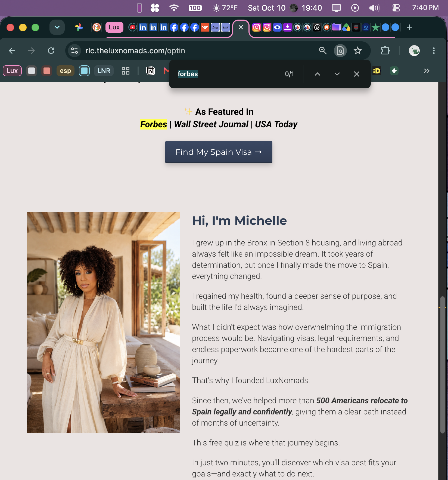The image size is (448, 480).
Task: Open the Extensions puzzle piece menu
Action: click(x=385, y=51)
